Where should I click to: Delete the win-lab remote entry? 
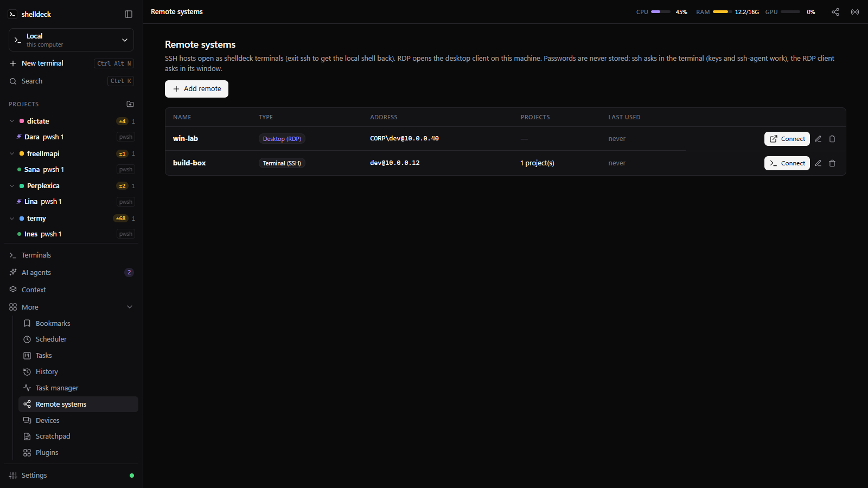[x=832, y=139]
